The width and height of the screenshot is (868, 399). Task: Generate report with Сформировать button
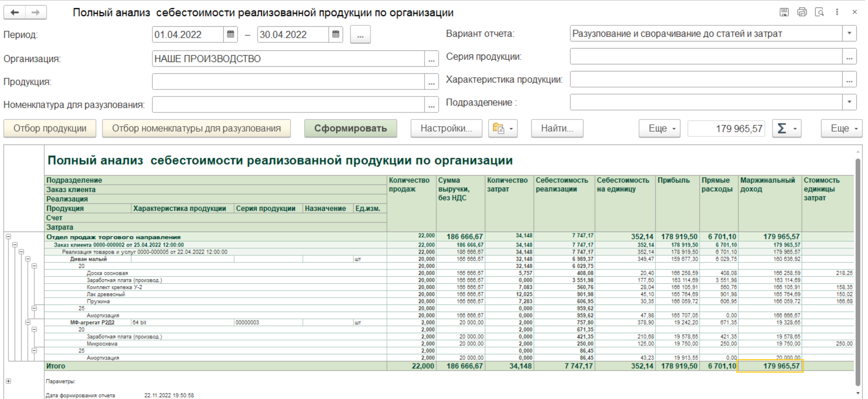click(351, 128)
